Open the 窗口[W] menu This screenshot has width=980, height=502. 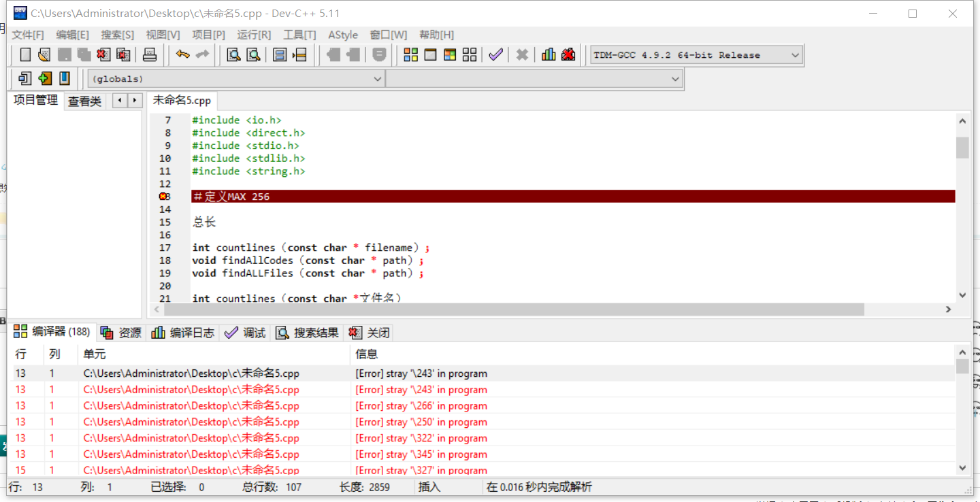389,35
